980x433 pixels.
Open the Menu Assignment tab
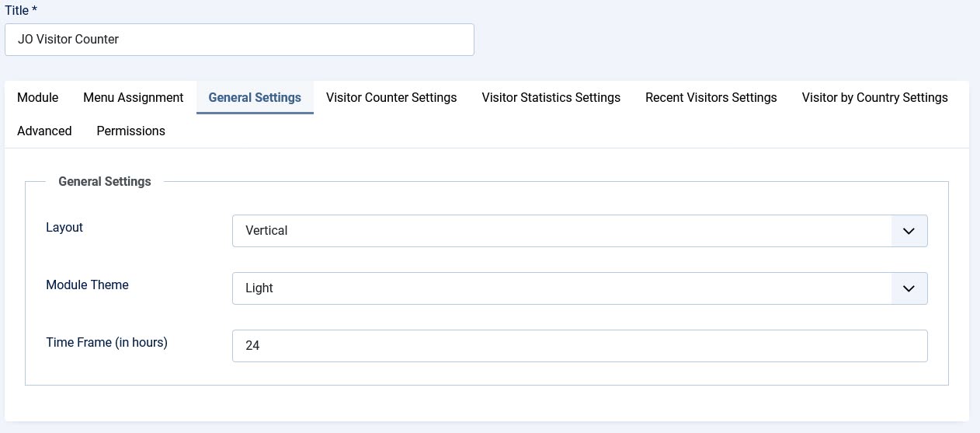tap(133, 98)
